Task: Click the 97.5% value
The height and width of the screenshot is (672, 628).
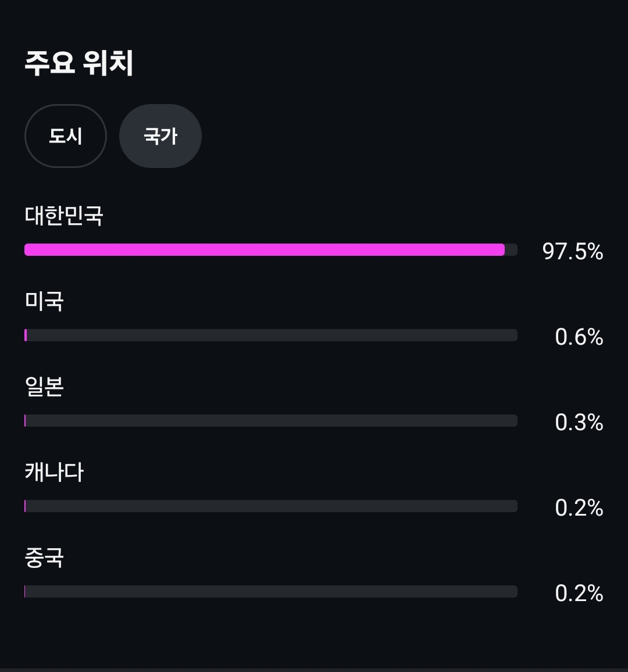Action: tap(573, 251)
